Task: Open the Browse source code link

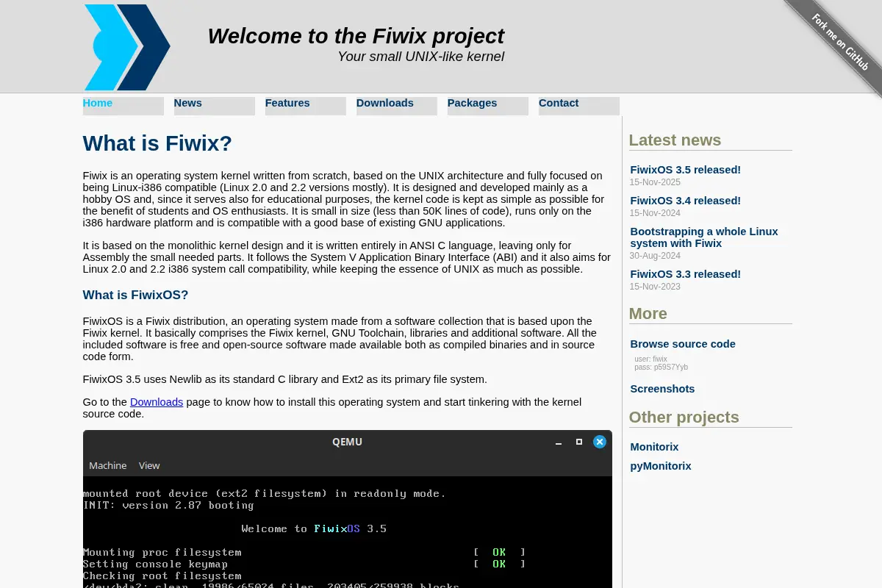Action: point(683,344)
